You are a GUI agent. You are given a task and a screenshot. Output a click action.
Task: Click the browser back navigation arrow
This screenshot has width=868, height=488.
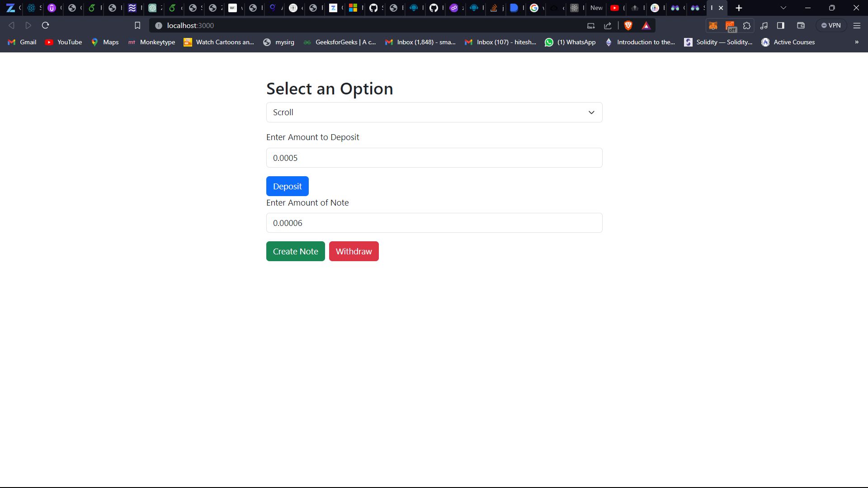coord(11,25)
